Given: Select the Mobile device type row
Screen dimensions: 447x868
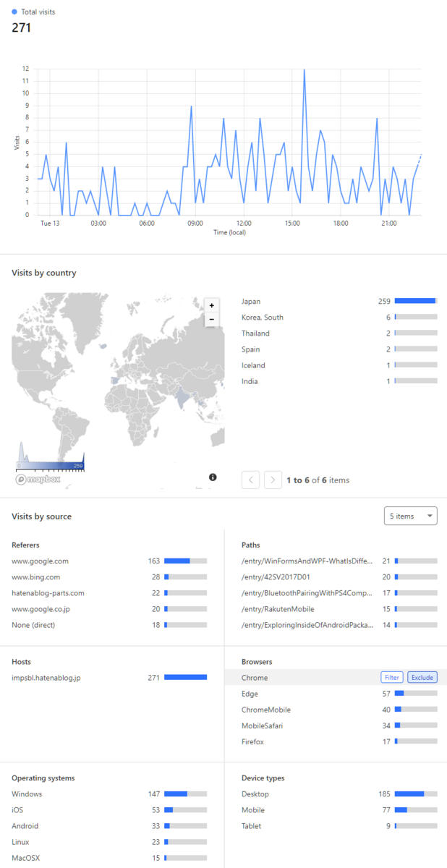Looking at the screenshot, I should coord(339,810).
